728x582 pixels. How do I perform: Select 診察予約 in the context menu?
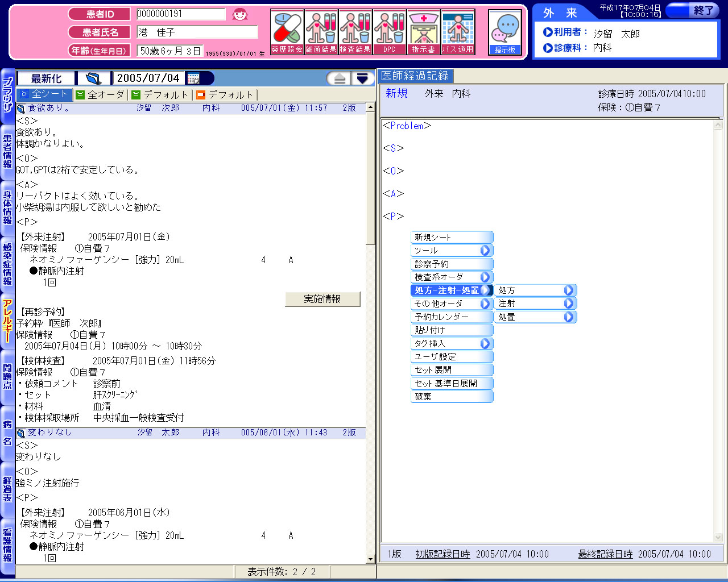(x=452, y=264)
